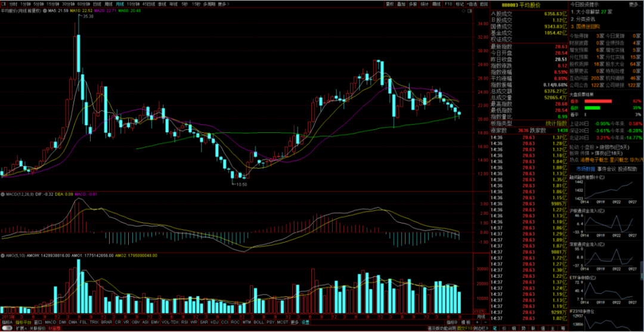The width and height of the screenshot is (644, 332).
Task: Click the 值 icon in bottom-right toolbar
Action: [x=543, y=328]
